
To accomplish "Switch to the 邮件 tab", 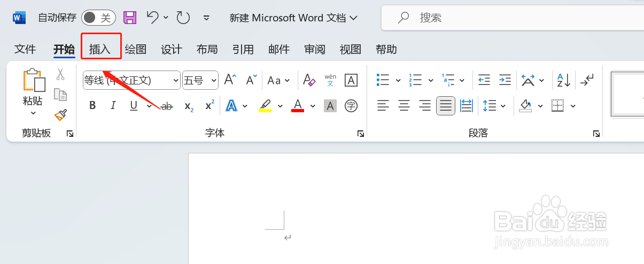I will pos(279,50).
